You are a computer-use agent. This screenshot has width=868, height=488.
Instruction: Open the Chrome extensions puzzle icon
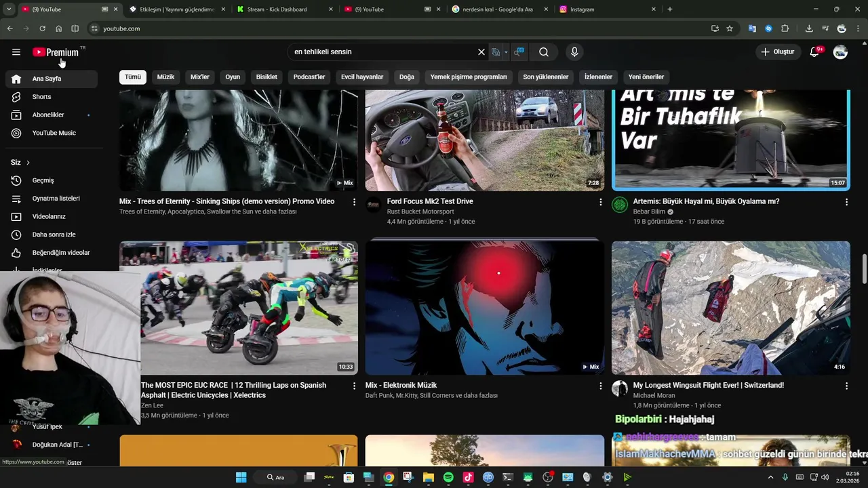[785, 28]
